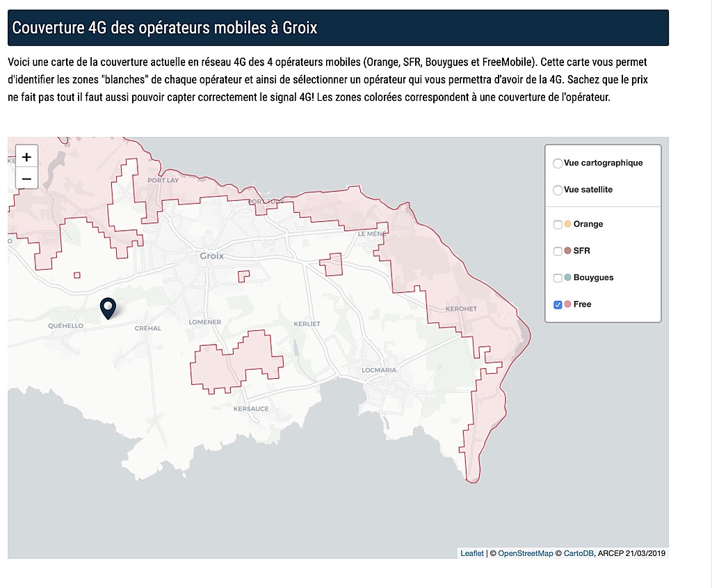Click the Orange legend color dot
Image resolution: width=712 pixels, height=588 pixels.
click(x=567, y=224)
